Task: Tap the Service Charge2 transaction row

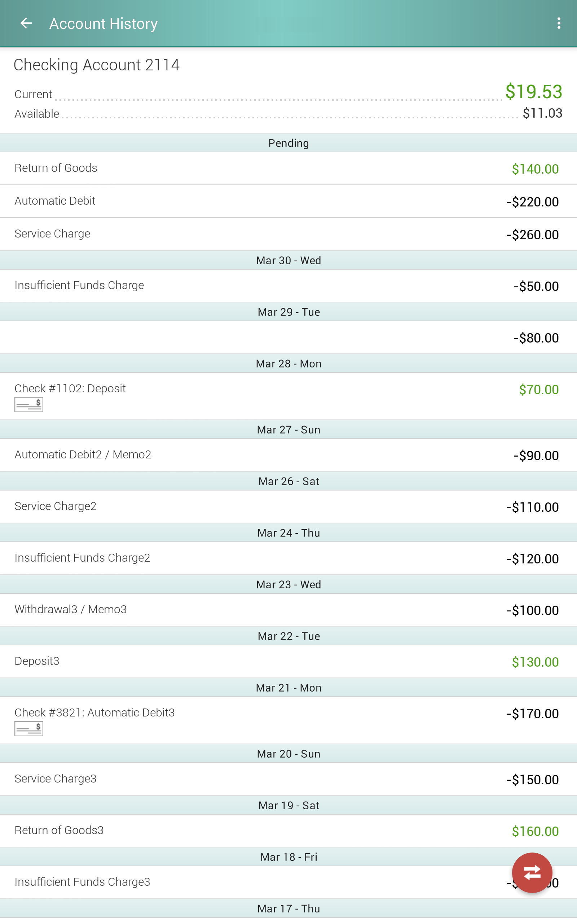Action: click(288, 506)
